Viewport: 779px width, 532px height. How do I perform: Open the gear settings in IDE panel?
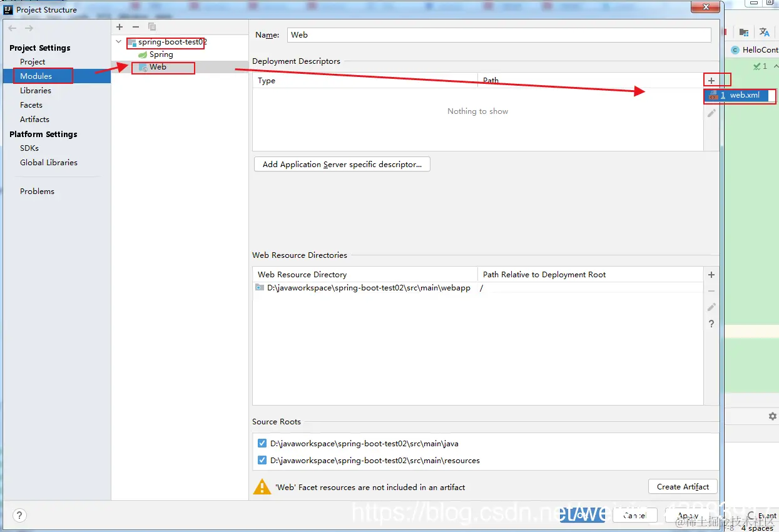click(773, 416)
